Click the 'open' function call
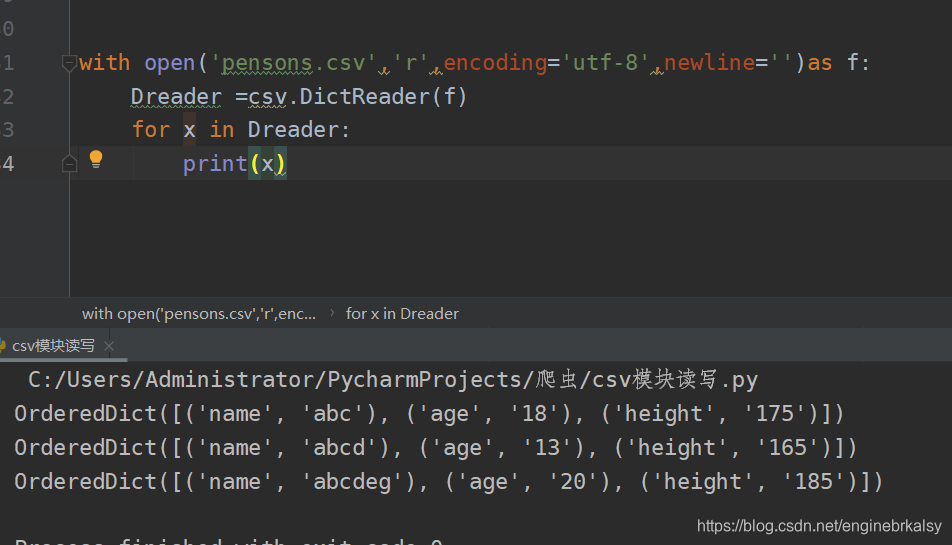Image resolution: width=952 pixels, height=545 pixels. [169, 63]
